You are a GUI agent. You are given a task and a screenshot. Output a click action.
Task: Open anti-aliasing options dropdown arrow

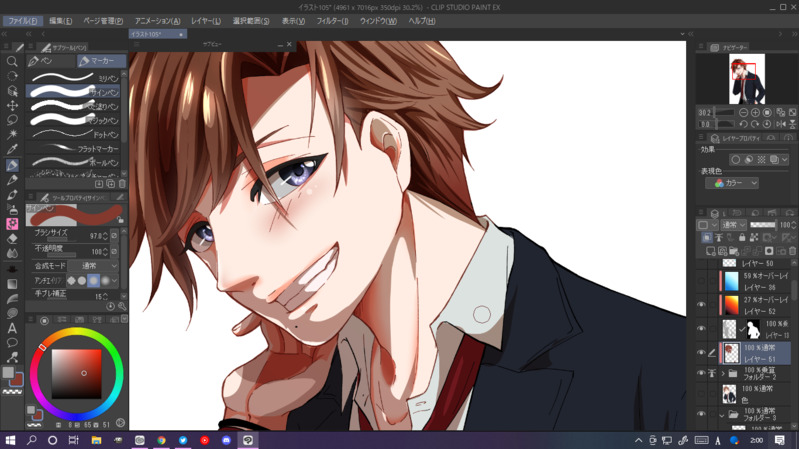tap(115, 280)
